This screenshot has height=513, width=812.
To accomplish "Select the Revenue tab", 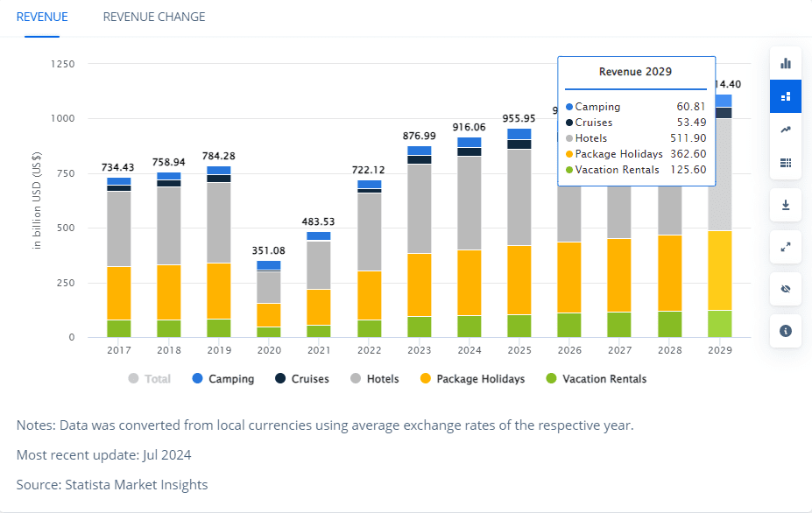I will (x=42, y=17).
